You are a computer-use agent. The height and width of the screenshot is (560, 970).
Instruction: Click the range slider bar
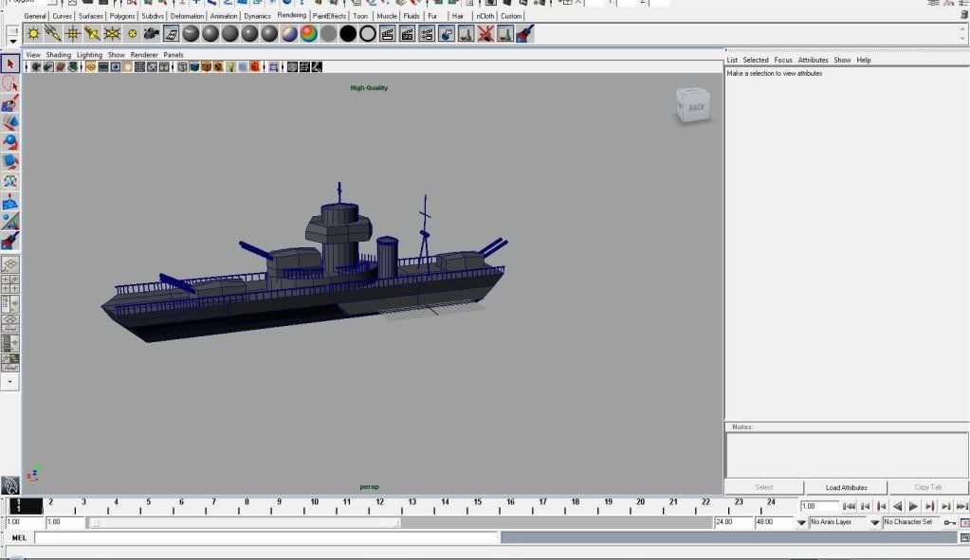245,523
